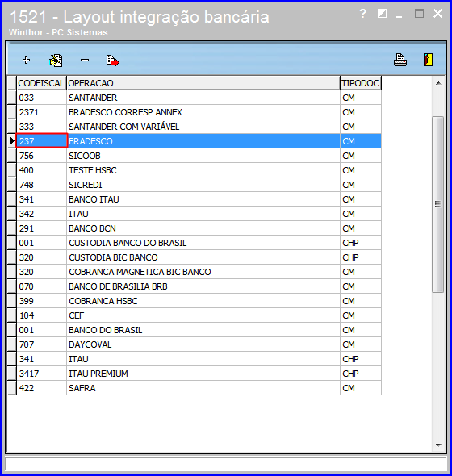
Task: Print the list with the printer icon
Action: 400,60
